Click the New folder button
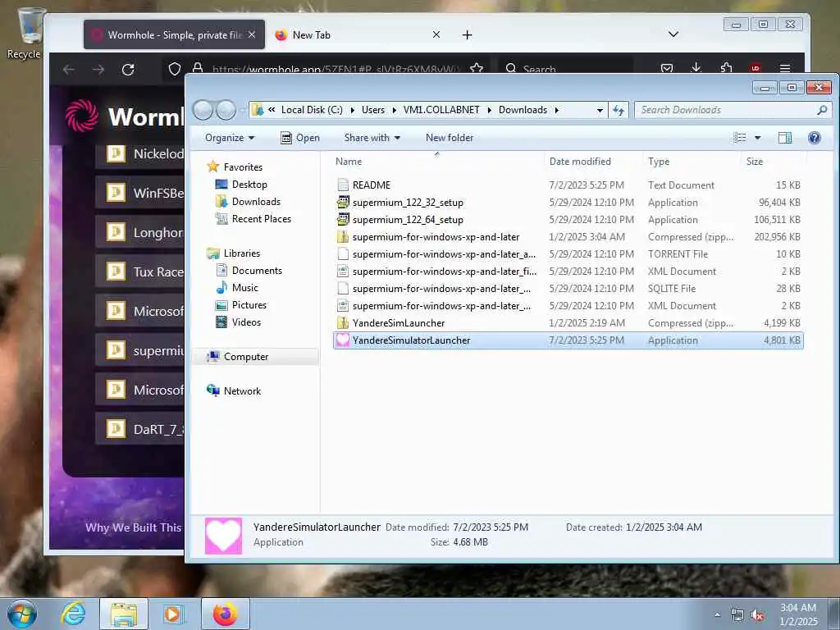Screen dimensions: 840x630 point(450,138)
